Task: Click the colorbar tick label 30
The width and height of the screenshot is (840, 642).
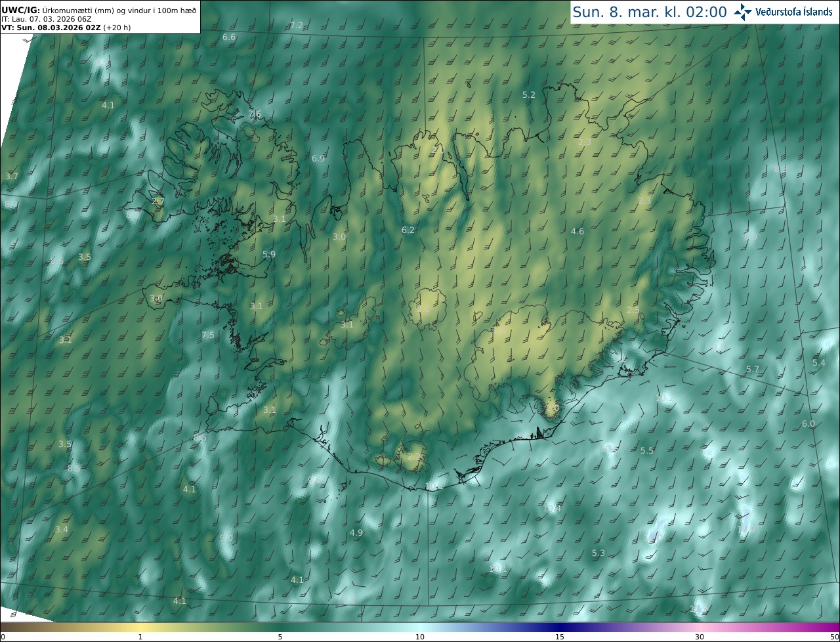Action: 700,637
